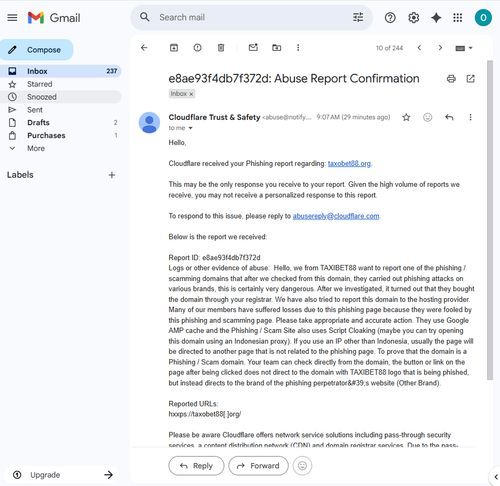Viewport: 500px width, 486px height.
Task: Delete this email with trash icon
Action: tap(221, 48)
